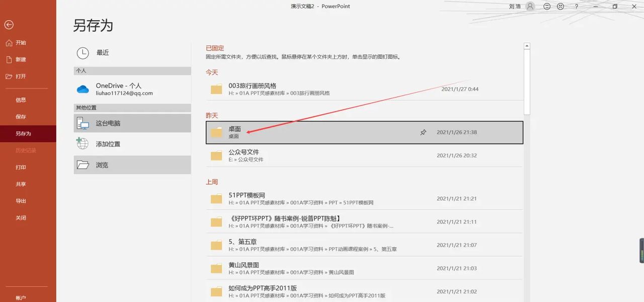Viewport: 644px width, 302px height.
Task: Click the back arrow to leave Save As
Action: click(x=9, y=25)
